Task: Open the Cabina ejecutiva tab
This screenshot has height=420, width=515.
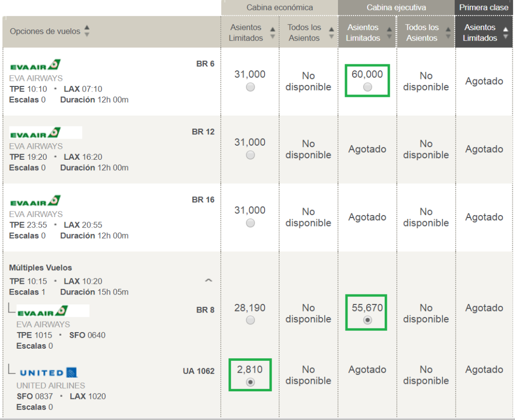Action: pos(396,8)
